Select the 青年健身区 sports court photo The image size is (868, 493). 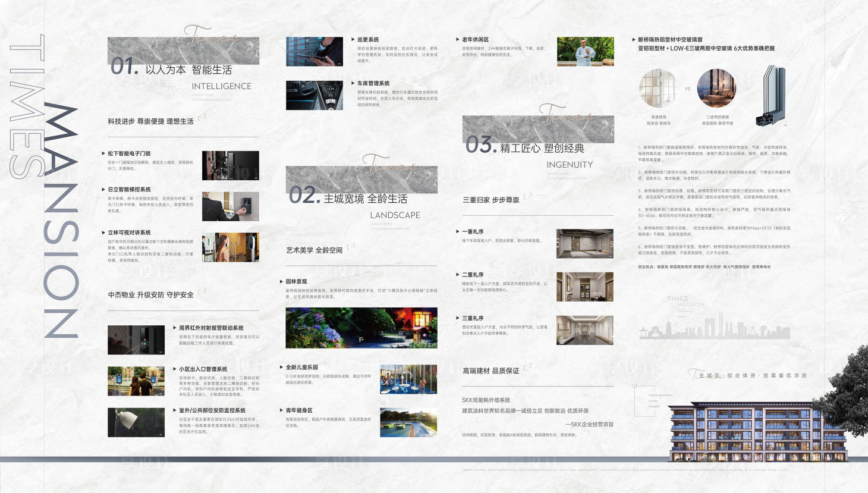(408, 422)
